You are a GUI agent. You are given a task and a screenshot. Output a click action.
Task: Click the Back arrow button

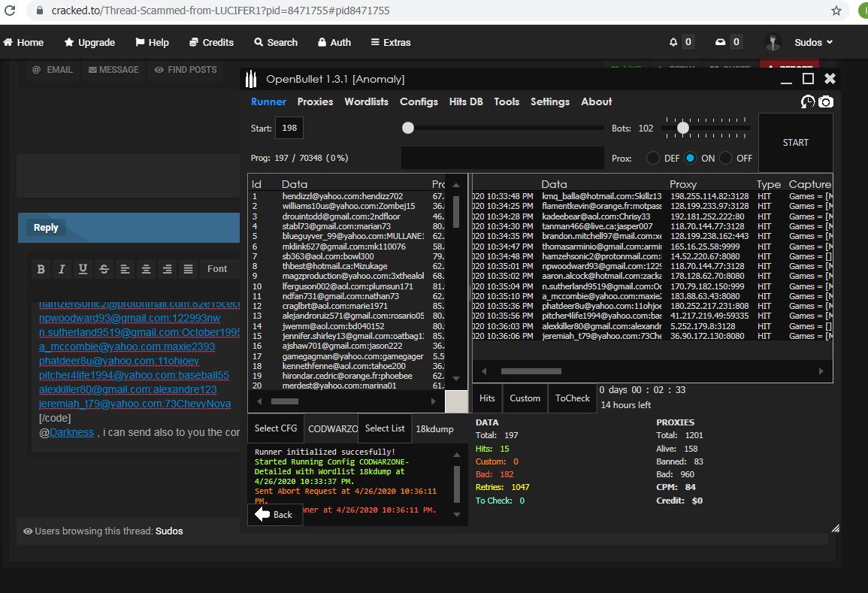coord(275,514)
